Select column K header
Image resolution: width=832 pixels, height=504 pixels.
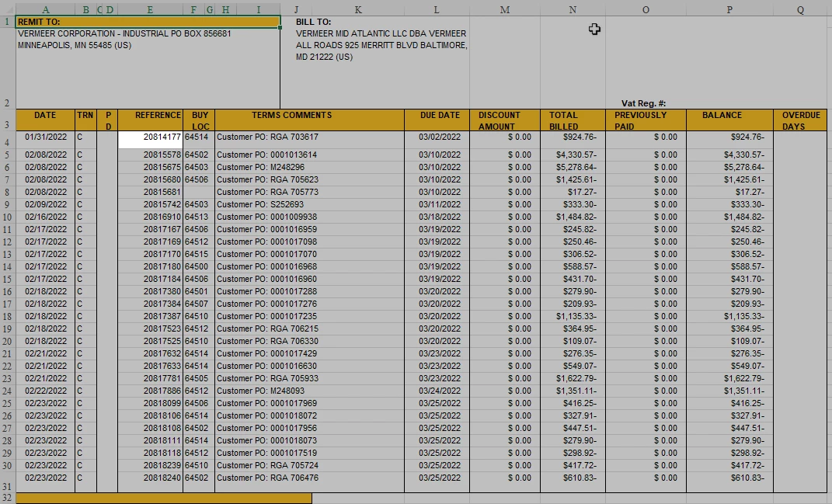click(358, 9)
